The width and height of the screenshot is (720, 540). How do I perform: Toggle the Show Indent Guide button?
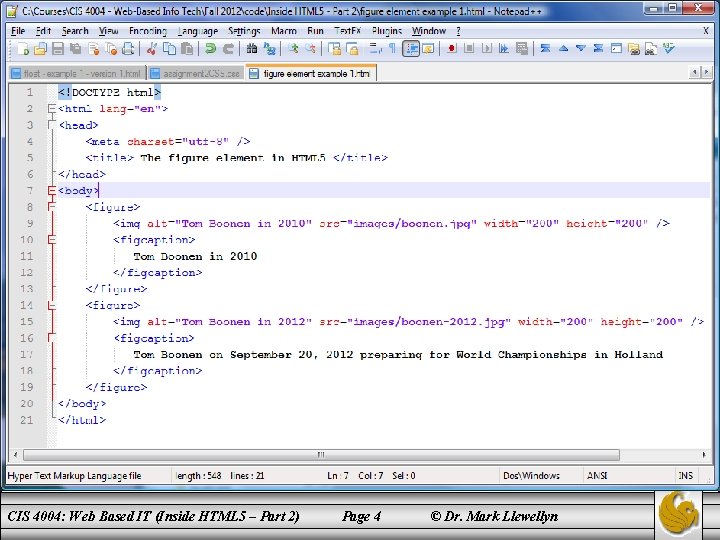coord(411,48)
